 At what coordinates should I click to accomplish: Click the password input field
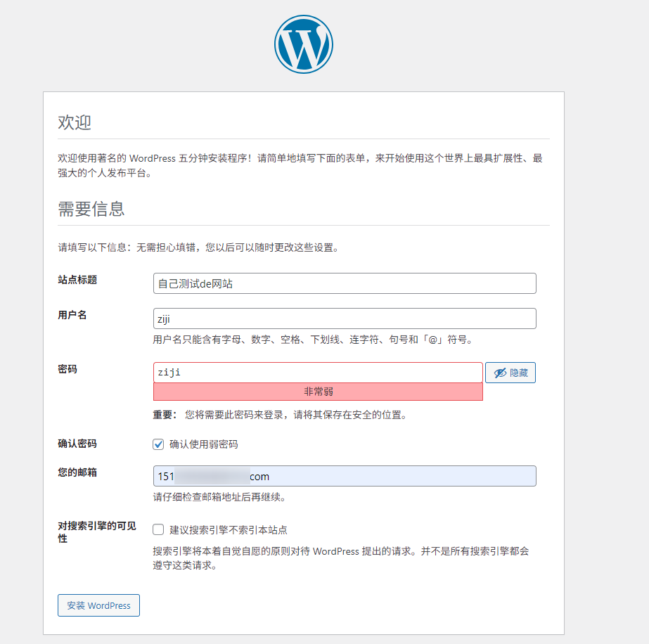coord(318,373)
